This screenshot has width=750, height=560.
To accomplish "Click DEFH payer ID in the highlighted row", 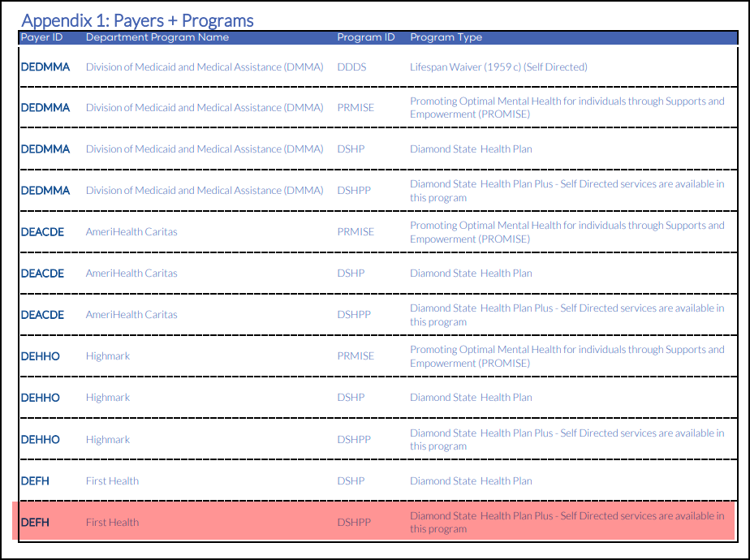I will [35, 523].
